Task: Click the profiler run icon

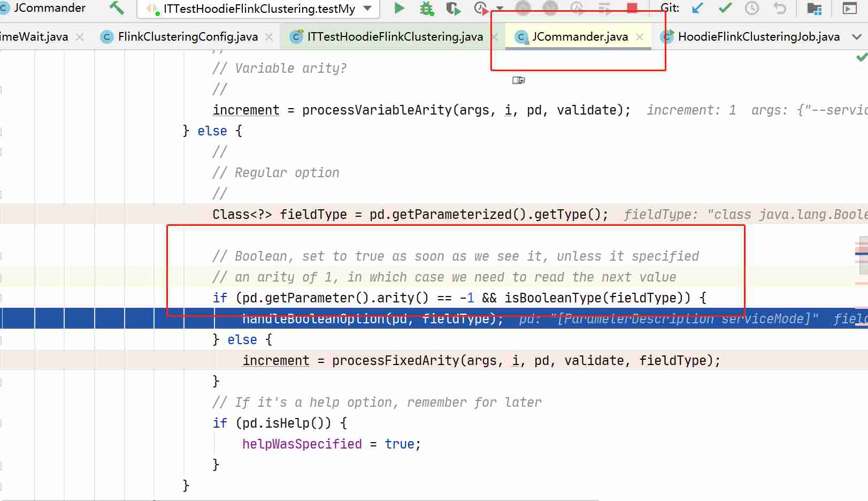Action: pyautogui.click(x=481, y=8)
